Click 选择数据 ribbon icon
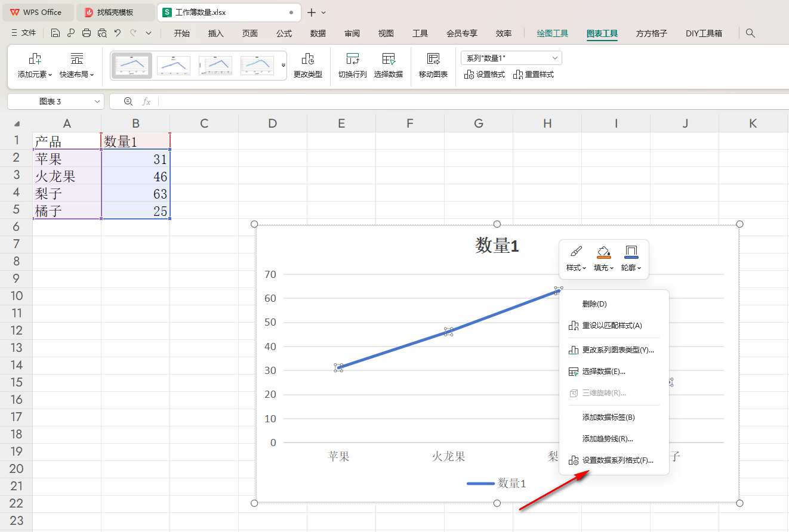789x532 pixels. [389, 66]
